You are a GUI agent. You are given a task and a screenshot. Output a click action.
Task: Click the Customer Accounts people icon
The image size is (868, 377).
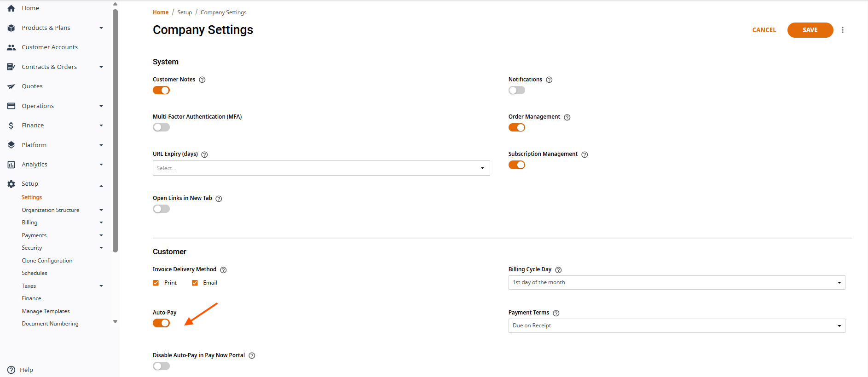coord(12,47)
